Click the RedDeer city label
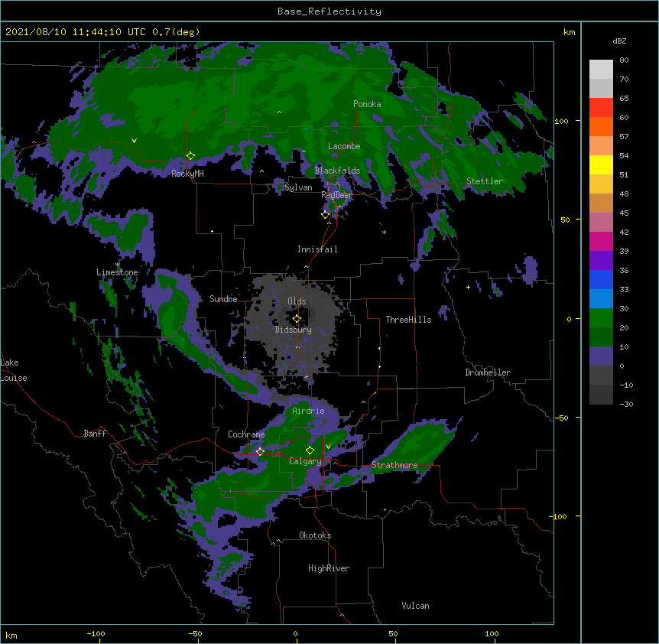The height and width of the screenshot is (644, 659). tap(337, 195)
